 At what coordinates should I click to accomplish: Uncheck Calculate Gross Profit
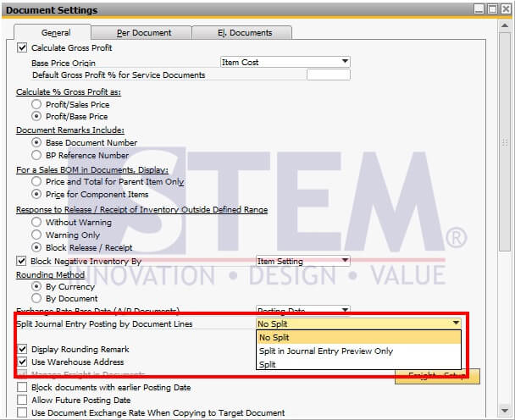point(22,47)
